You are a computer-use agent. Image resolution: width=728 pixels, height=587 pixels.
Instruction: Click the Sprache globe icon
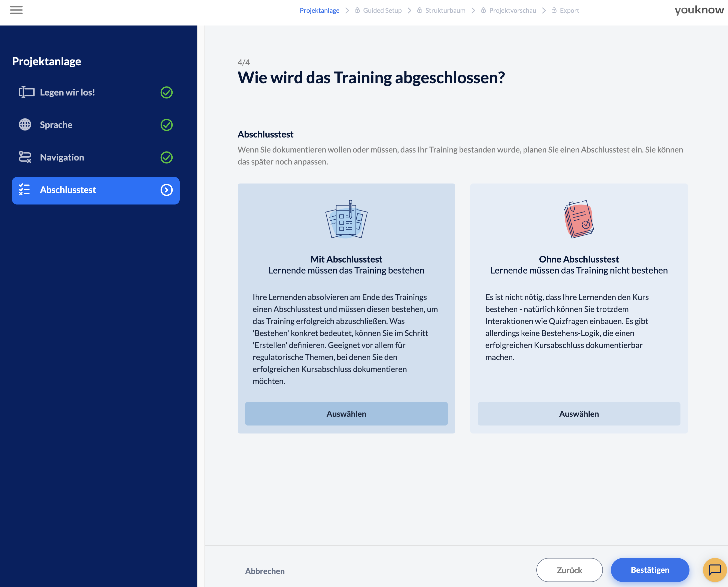point(25,125)
